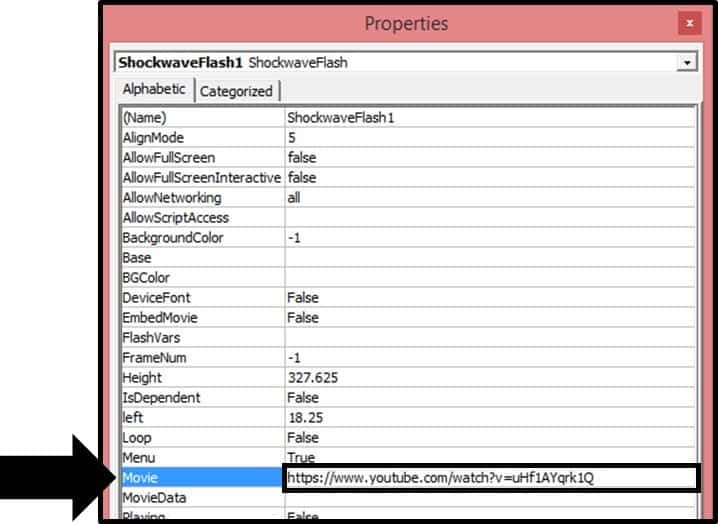
Task: Open the ShockwaveFlash1 object dropdown
Action: click(x=685, y=63)
